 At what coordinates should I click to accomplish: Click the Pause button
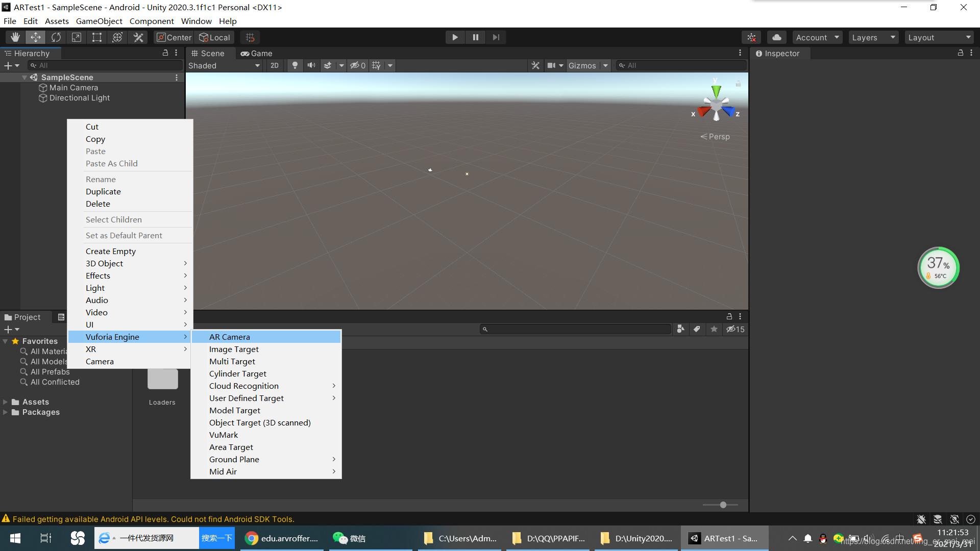pyautogui.click(x=475, y=37)
